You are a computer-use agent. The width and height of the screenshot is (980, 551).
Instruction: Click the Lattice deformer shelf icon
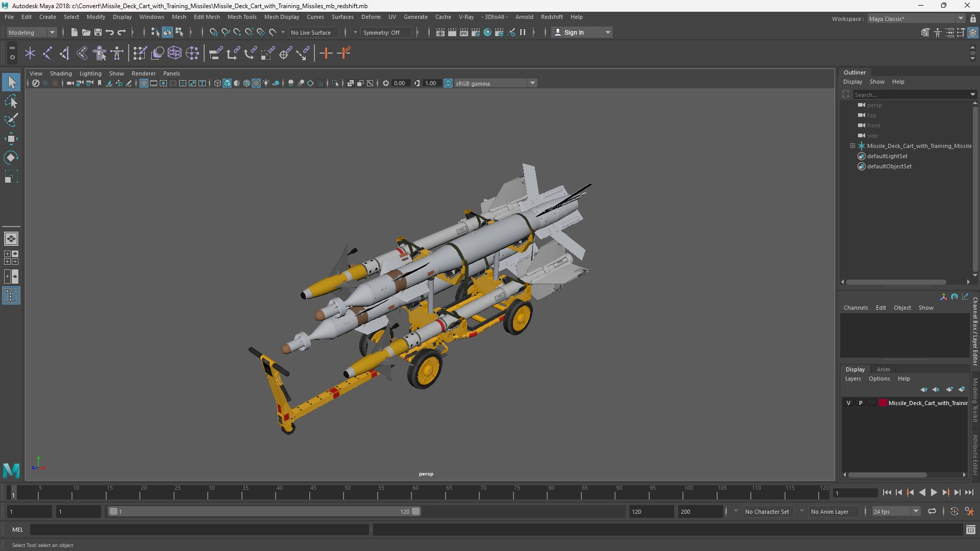tap(175, 53)
